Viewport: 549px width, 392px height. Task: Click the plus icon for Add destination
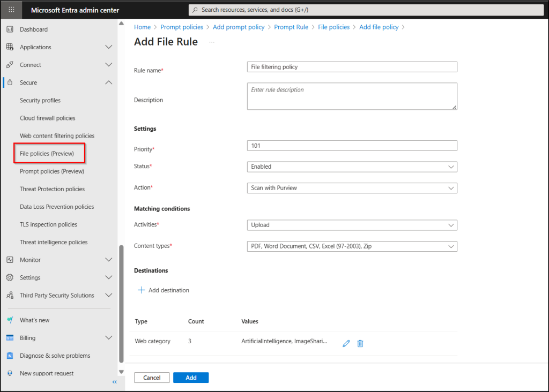coord(142,290)
